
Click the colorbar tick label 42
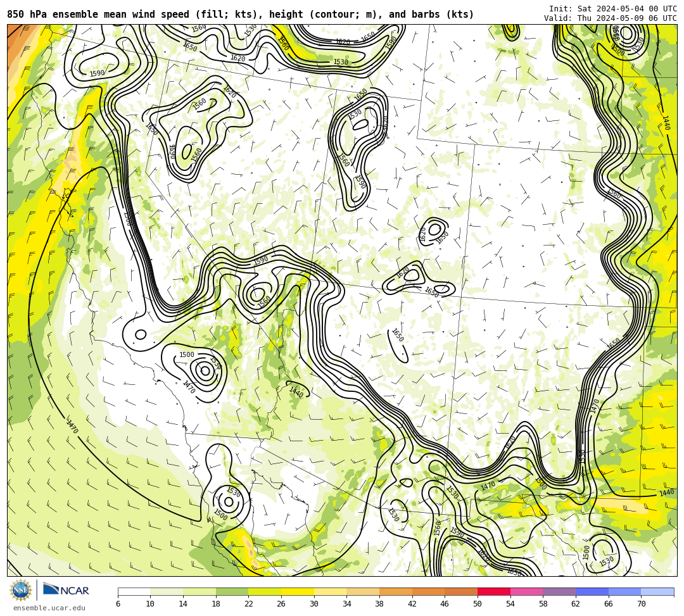coord(412,604)
